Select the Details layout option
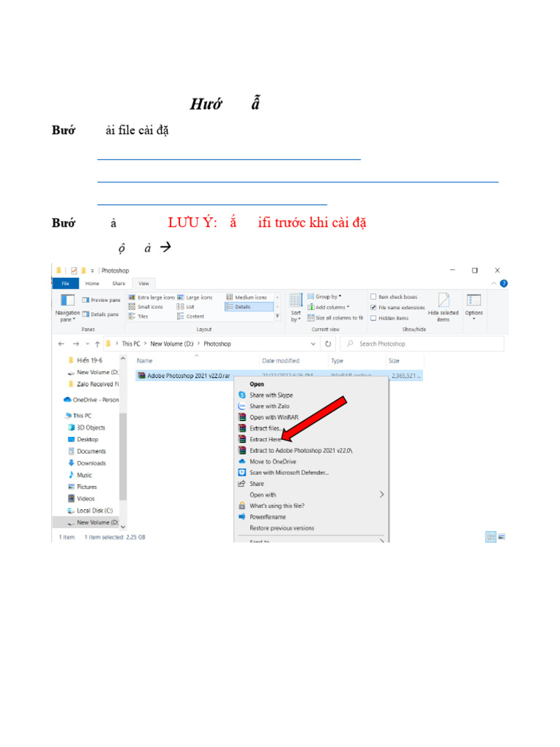 pos(249,307)
